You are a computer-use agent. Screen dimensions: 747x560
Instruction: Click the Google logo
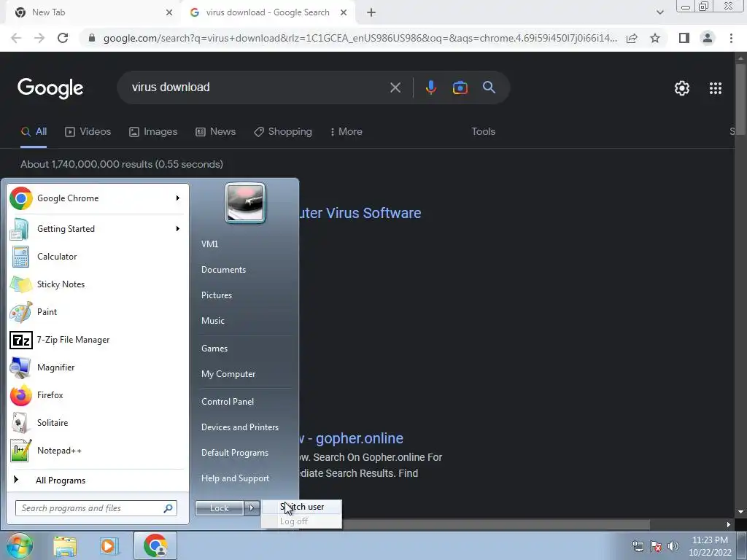[50, 88]
